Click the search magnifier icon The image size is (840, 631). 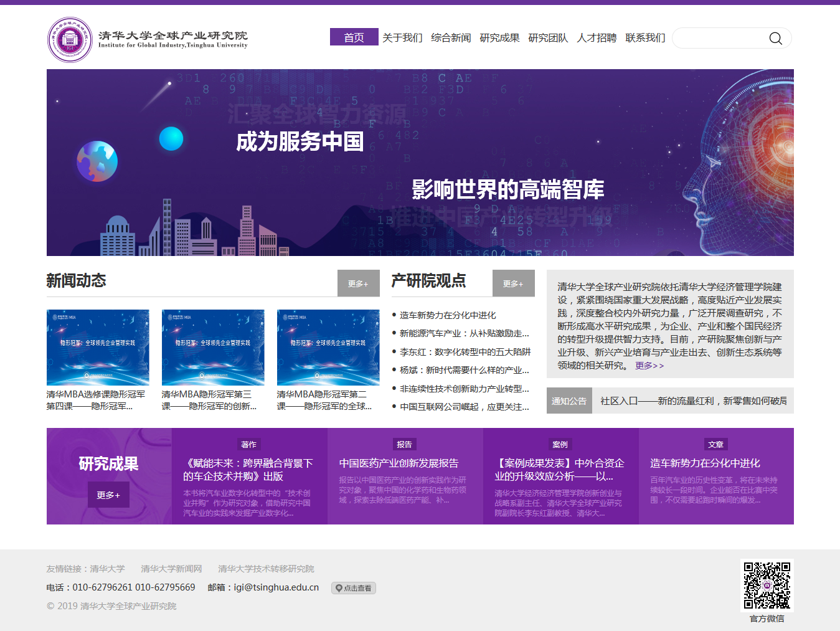click(x=775, y=39)
